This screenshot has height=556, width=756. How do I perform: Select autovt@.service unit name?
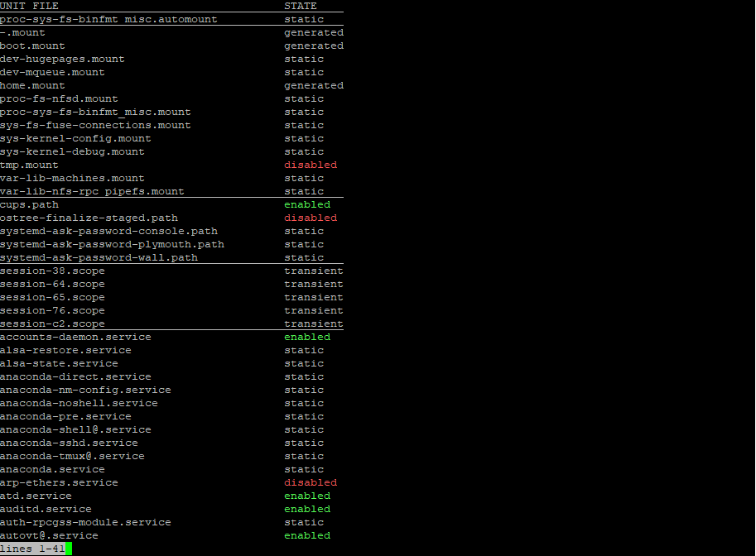pos(49,536)
